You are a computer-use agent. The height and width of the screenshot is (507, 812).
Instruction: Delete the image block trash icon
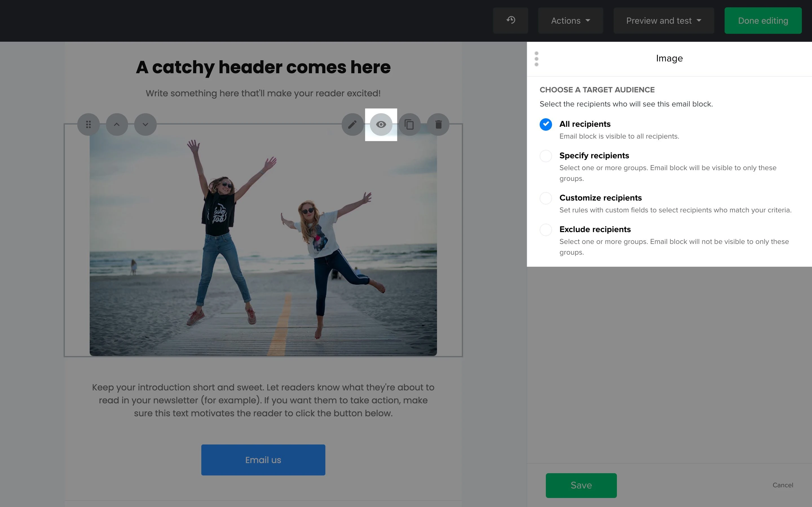tap(438, 125)
